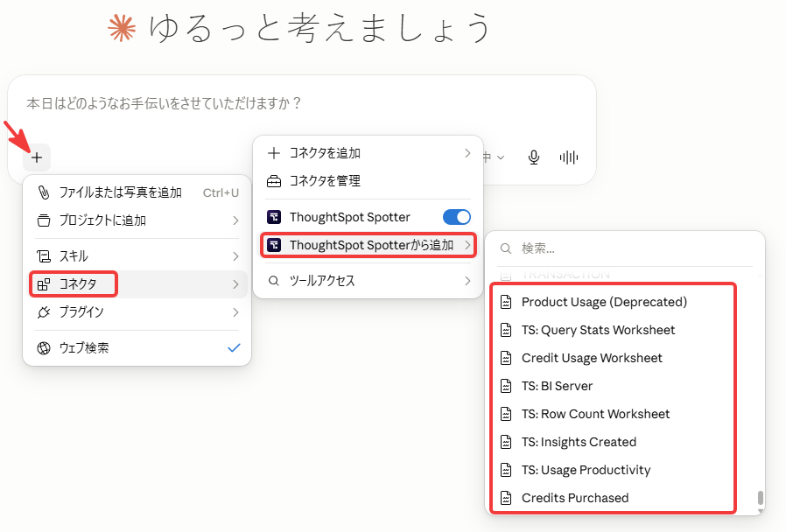Click the ウェブ検索 globe icon

point(44,348)
